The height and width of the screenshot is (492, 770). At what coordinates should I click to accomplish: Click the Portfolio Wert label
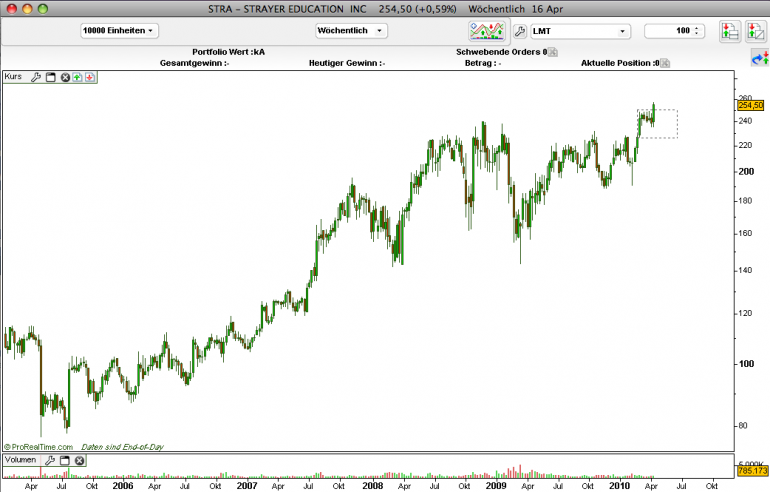pyautogui.click(x=228, y=52)
